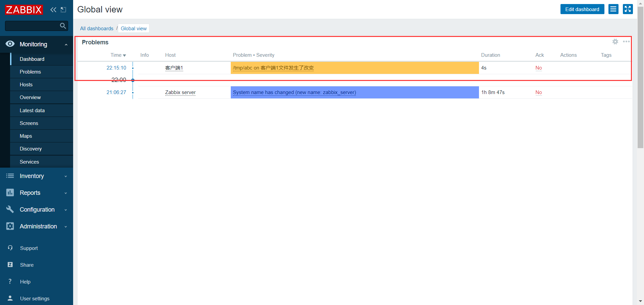Collapse the sidebar with double-chevron icon
Viewport: 644px width, 305px height.
(x=53, y=10)
